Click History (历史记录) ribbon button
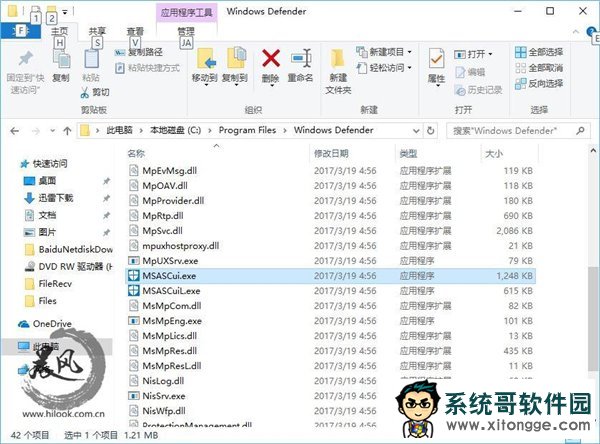Screen dimensions: 600x444 coord(478,90)
